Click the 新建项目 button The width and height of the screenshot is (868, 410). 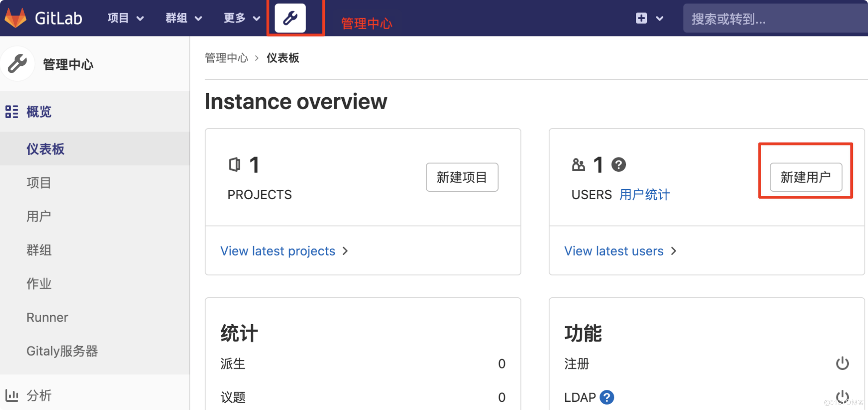[x=462, y=177]
